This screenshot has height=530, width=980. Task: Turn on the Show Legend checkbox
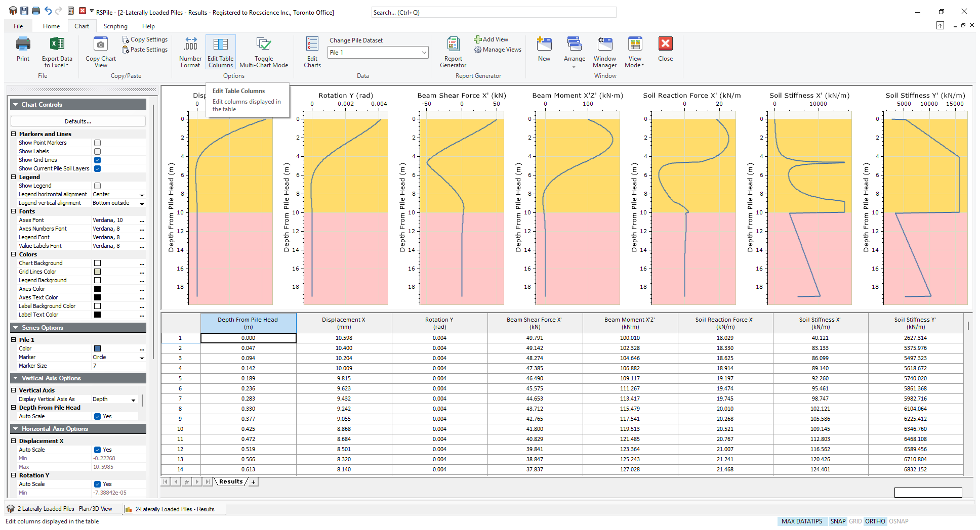(98, 186)
